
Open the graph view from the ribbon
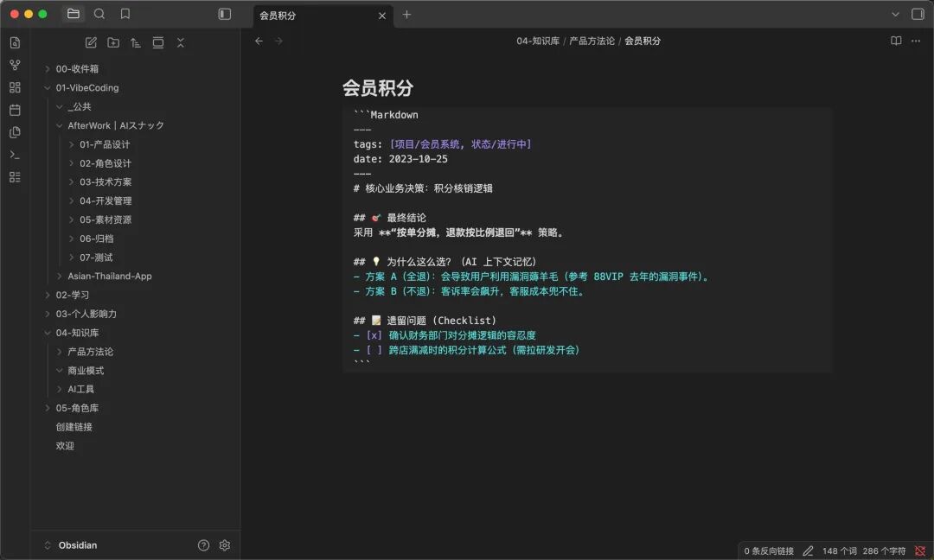click(15, 65)
